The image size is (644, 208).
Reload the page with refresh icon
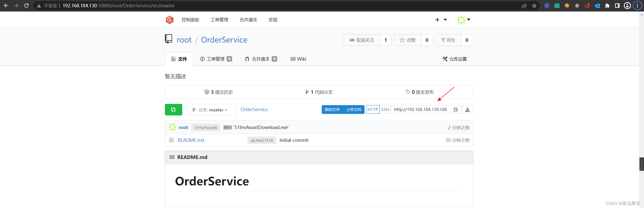tap(26, 6)
